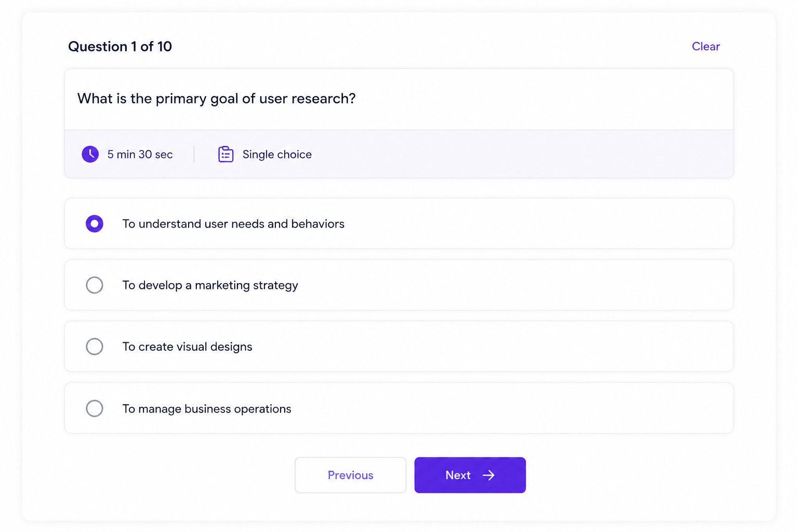
Task: Choose the create visual designs radio
Action: [x=95, y=347]
